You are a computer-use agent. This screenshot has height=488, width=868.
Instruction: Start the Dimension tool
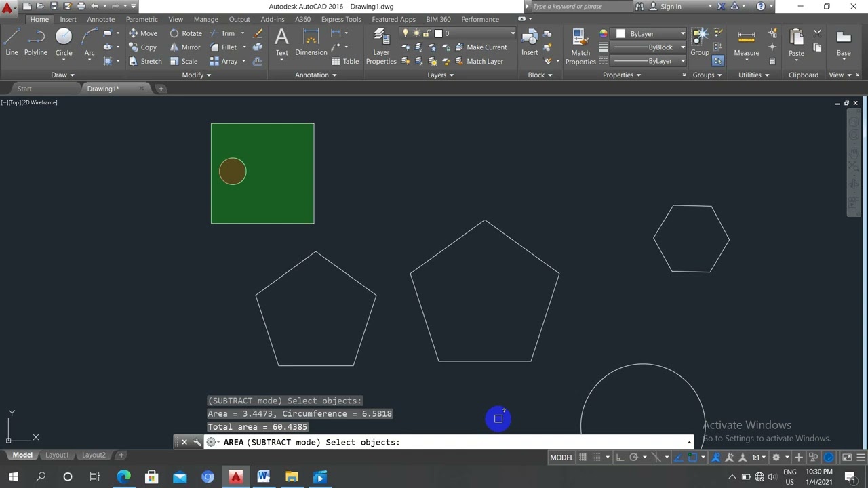pos(311,42)
